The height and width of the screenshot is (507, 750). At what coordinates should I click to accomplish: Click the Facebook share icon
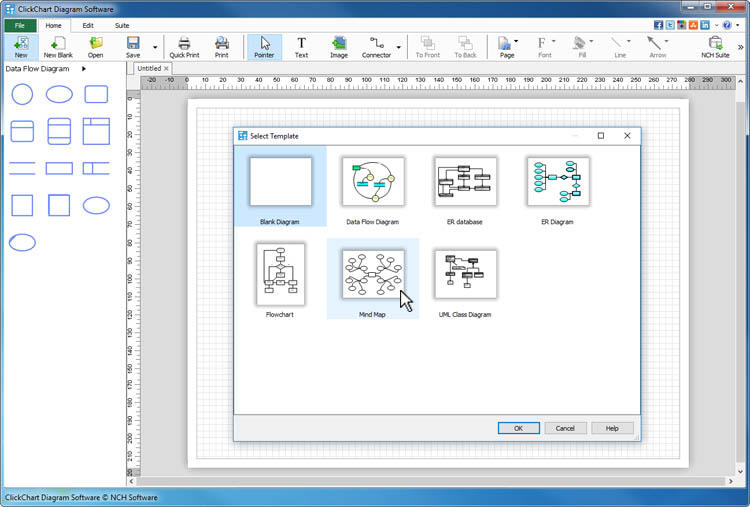coord(658,25)
